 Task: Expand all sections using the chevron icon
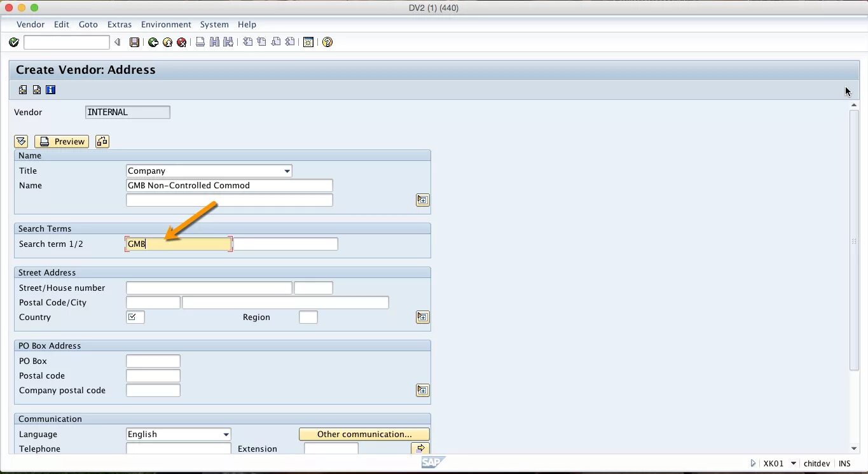tap(21, 141)
